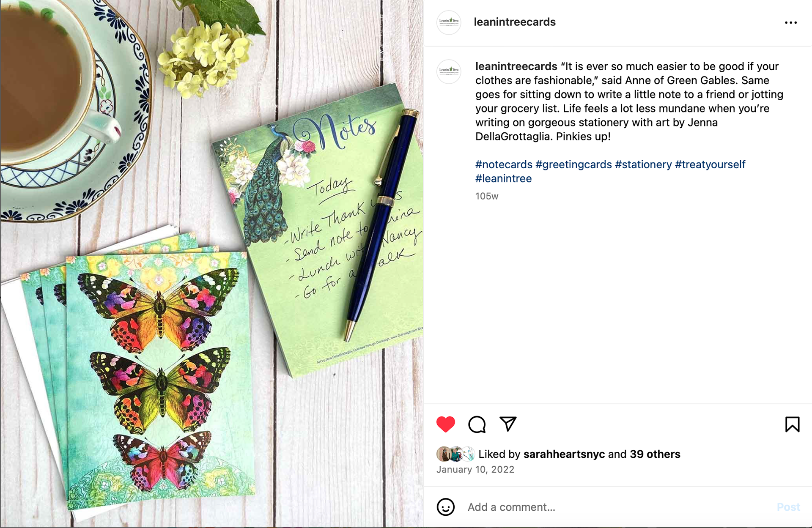
Task: Open more options three-dot menu
Action: [x=790, y=22]
